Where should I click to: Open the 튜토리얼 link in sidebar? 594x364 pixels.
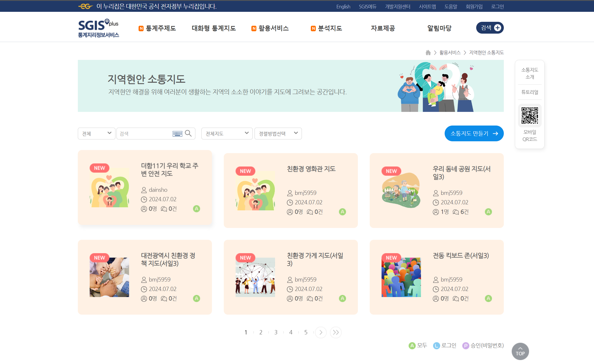(x=529, y=92)
